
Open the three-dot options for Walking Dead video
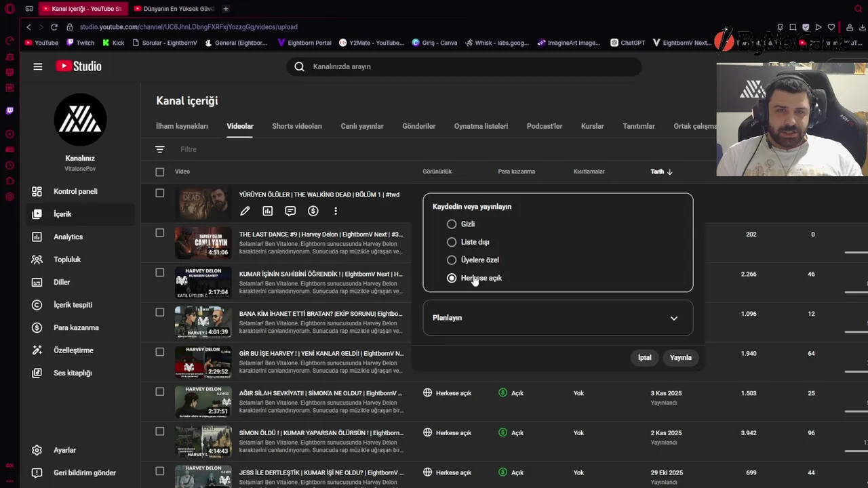pyautogui.click(x=335, y=211)
